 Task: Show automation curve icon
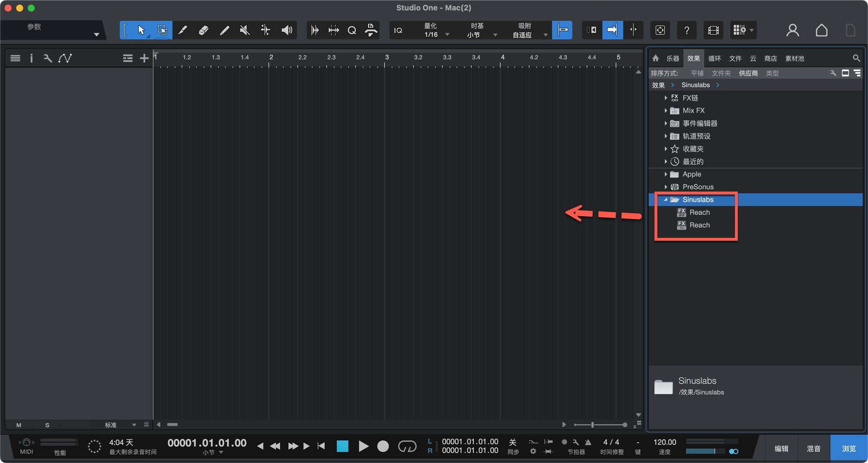(65, 58)
